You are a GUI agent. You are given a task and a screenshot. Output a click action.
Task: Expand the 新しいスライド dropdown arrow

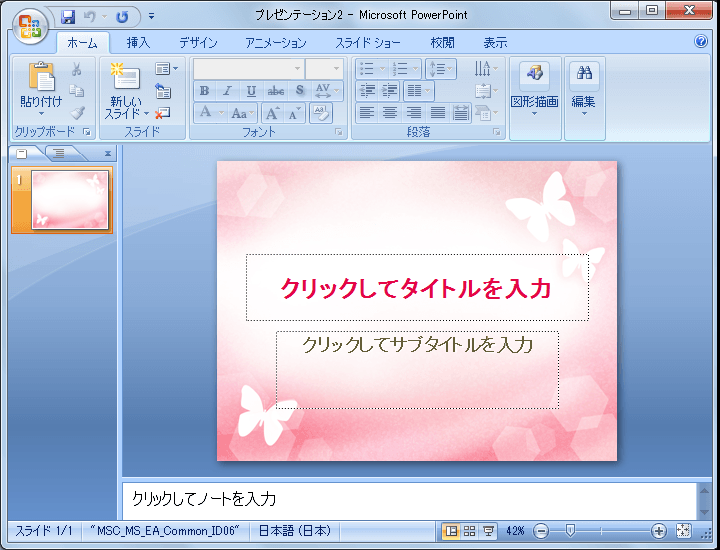pyautogui.click(x=146, y=113)
